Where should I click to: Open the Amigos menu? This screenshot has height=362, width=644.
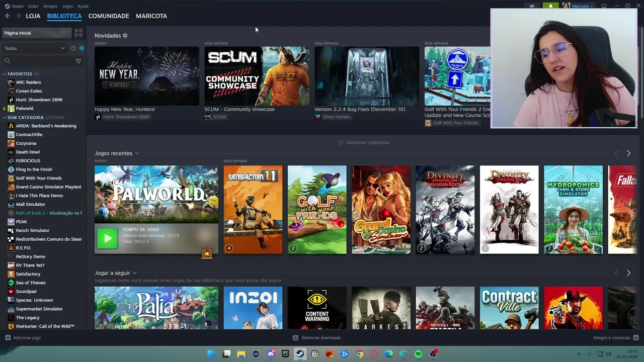pyautogui.click(x=50, y=6)
